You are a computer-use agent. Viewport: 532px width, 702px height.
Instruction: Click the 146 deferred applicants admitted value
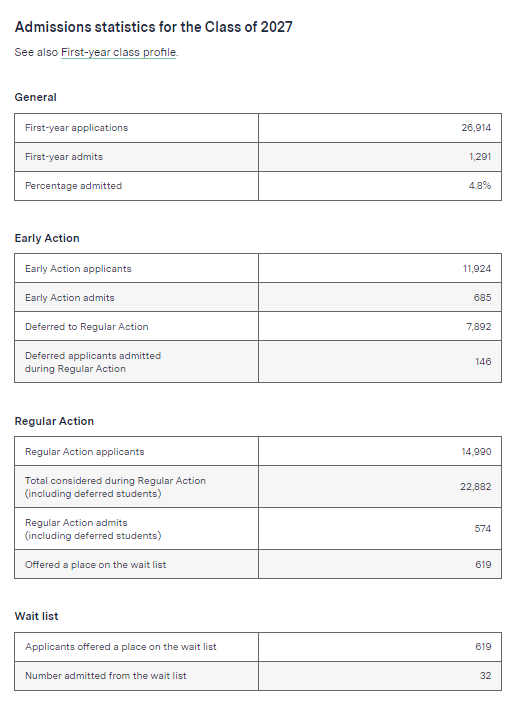pos(483,361)
